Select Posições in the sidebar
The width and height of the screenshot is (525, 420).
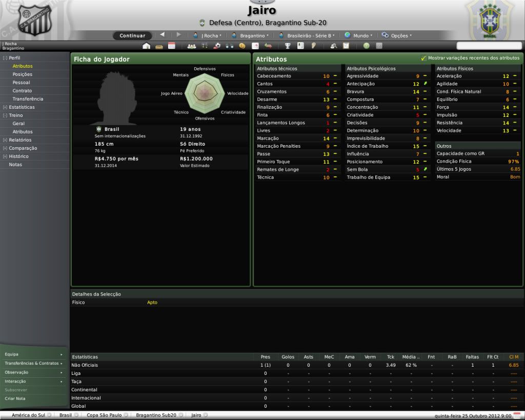click(22, 74)
